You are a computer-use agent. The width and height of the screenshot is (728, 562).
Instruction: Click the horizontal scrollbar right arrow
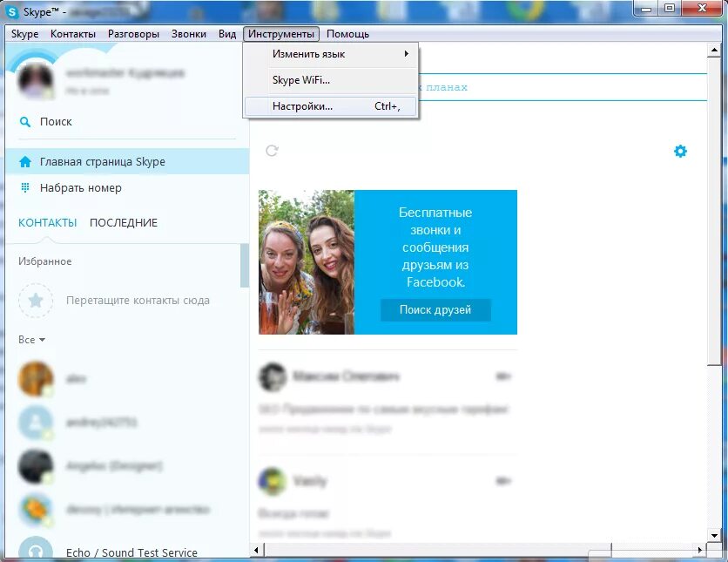click(701, 551)
